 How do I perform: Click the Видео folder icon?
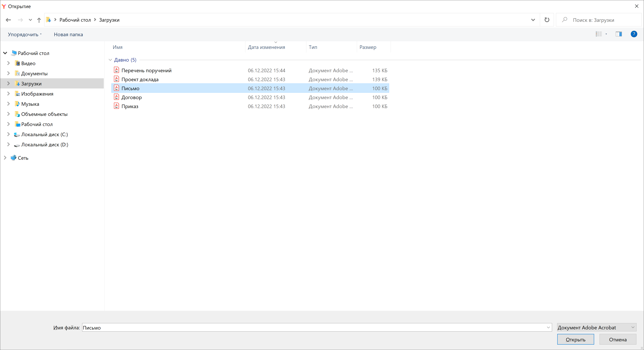pyautogui.click(x=17, y=63)
